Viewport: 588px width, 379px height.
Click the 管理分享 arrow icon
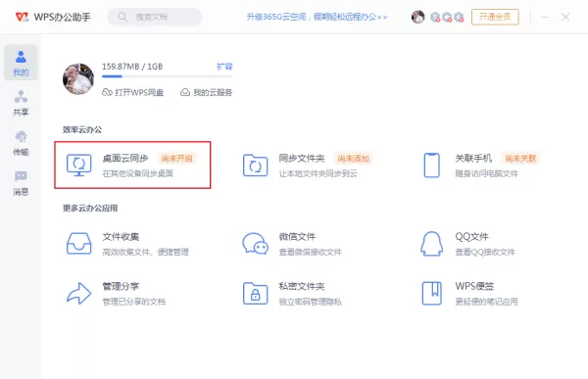[x=78, y=293]
